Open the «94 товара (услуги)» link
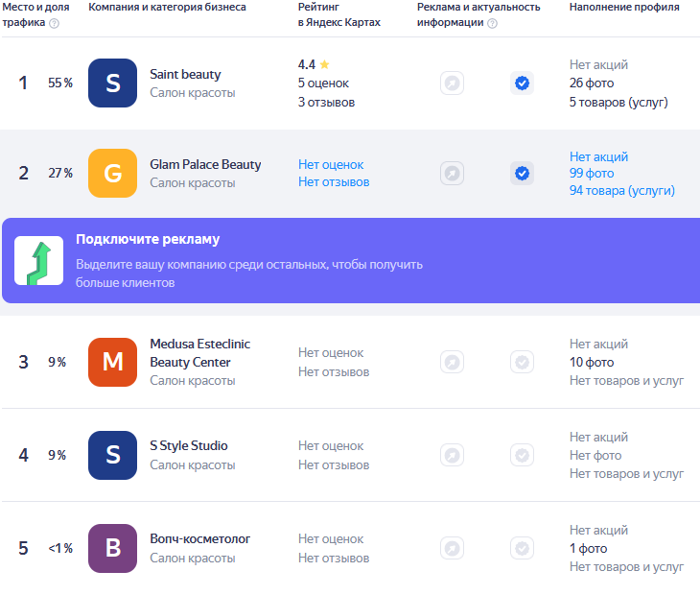 click(x=622, y=191)
